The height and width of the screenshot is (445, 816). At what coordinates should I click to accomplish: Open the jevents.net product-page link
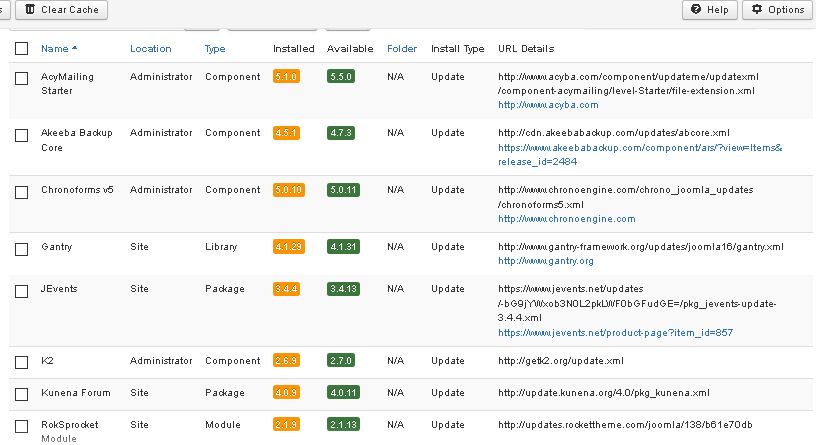pyautogui.click(x=615, y=332)
